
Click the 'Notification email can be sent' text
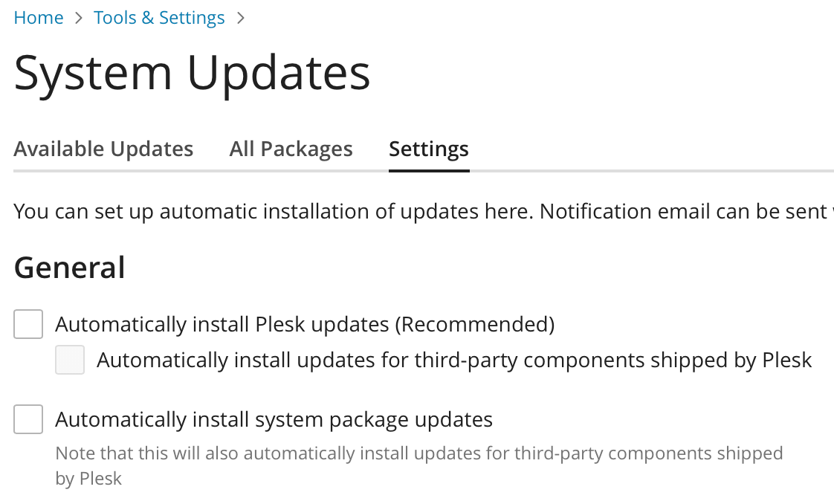point(680,212)
